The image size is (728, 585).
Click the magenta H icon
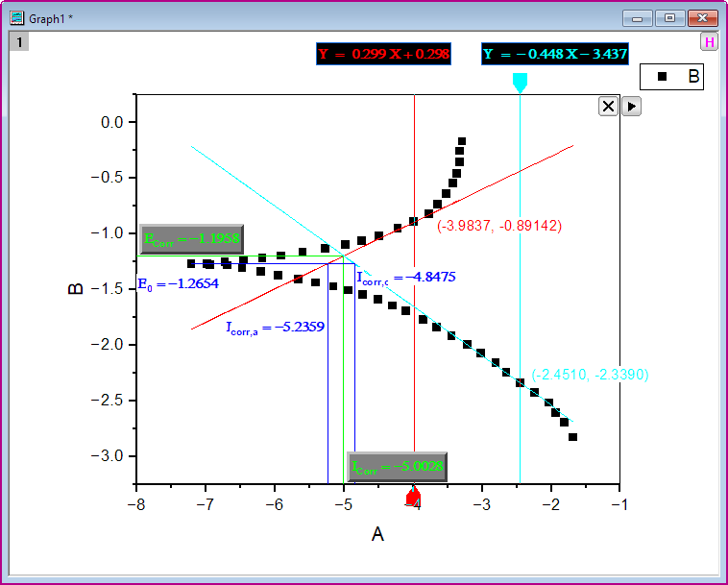[x=709, y=42]
